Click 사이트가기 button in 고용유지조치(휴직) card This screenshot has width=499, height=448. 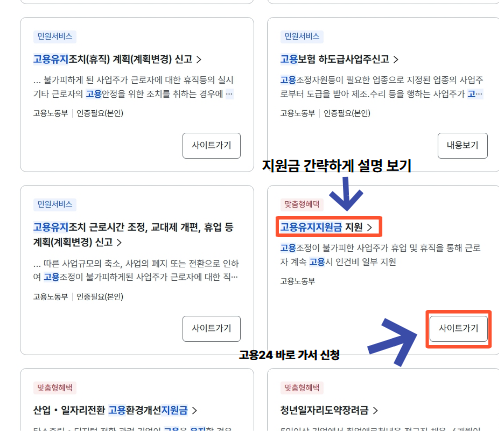point(211,146)
